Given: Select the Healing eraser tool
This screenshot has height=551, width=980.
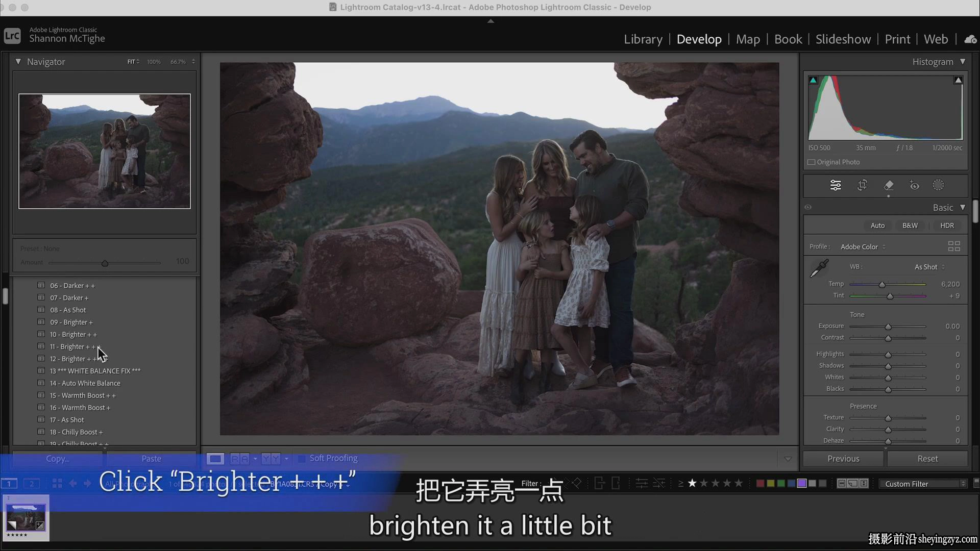Looking at the screenshot, I should [x=889, y=185].
